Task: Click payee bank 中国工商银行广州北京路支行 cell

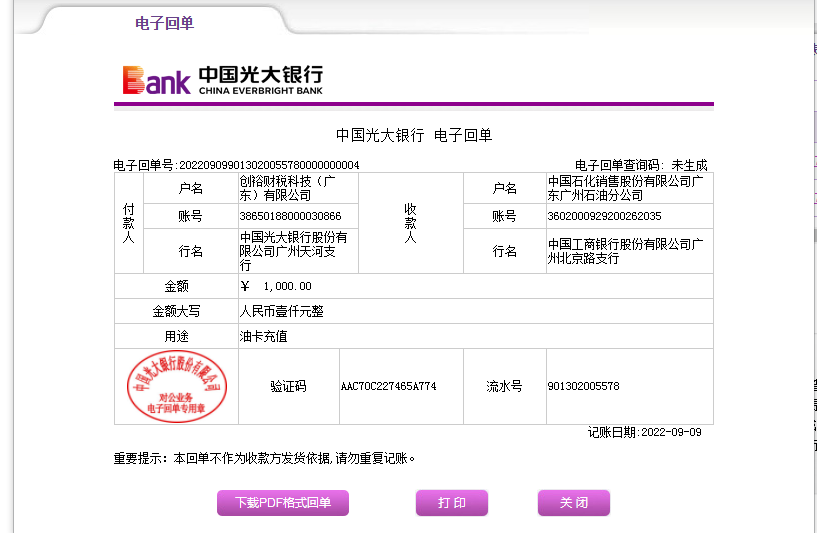Action: click(x=627, y=251)
